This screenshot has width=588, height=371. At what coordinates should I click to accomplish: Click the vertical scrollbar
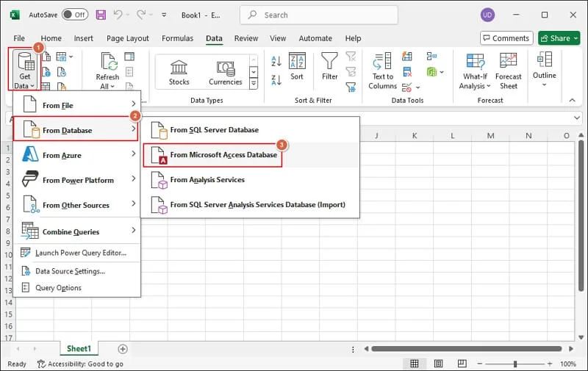tap(581, 215)
